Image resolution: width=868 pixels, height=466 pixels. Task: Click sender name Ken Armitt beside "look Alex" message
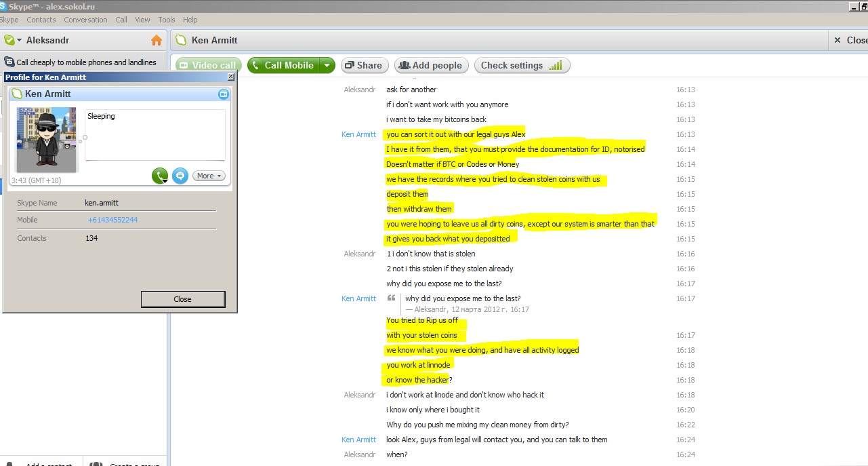tap(358, 440)
